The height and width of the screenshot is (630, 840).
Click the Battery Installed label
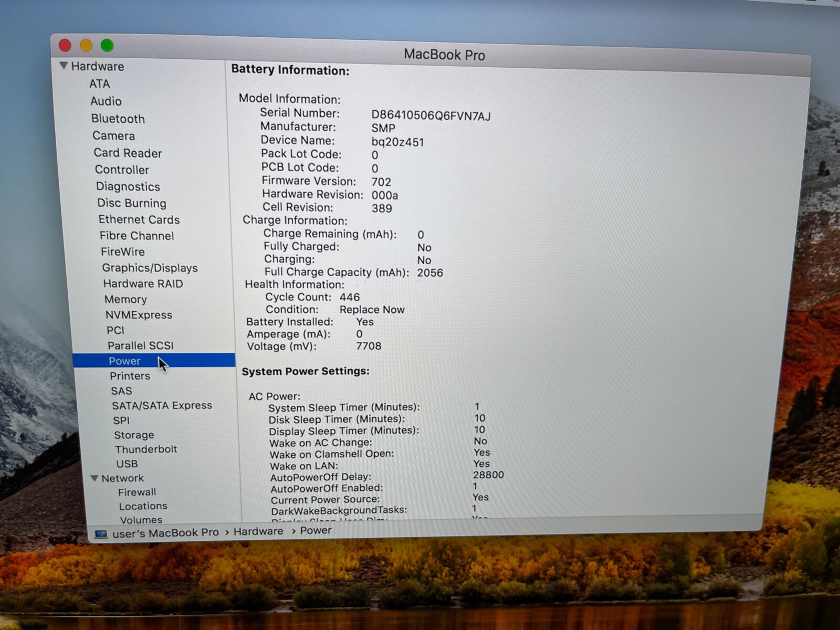click(290, 322)
